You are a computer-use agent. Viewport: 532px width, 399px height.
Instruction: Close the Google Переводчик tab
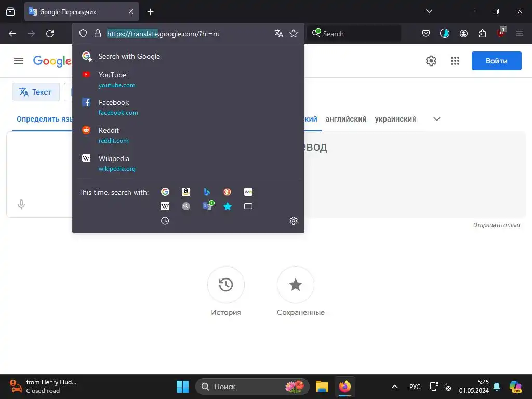tap(131, 11)
